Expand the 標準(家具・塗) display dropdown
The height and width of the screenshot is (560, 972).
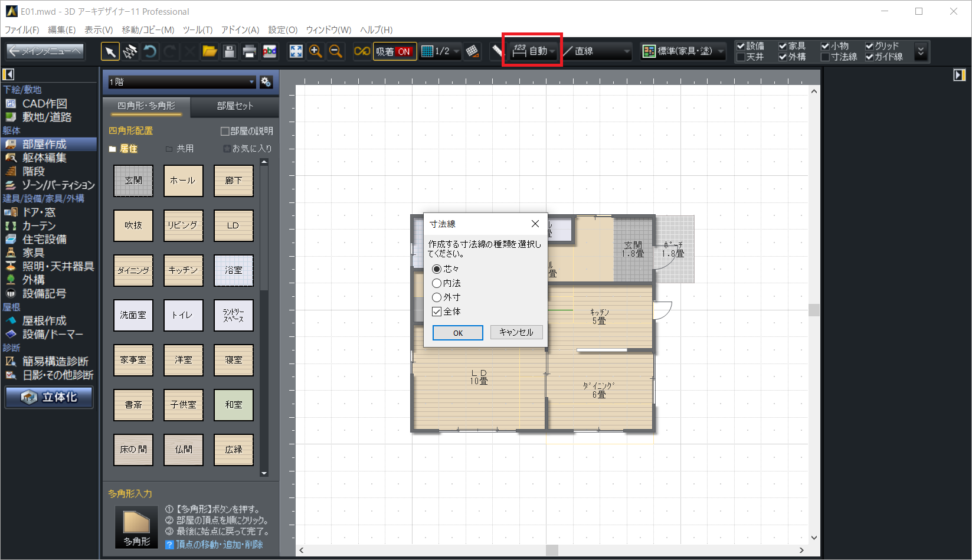(x=683, y=52)
